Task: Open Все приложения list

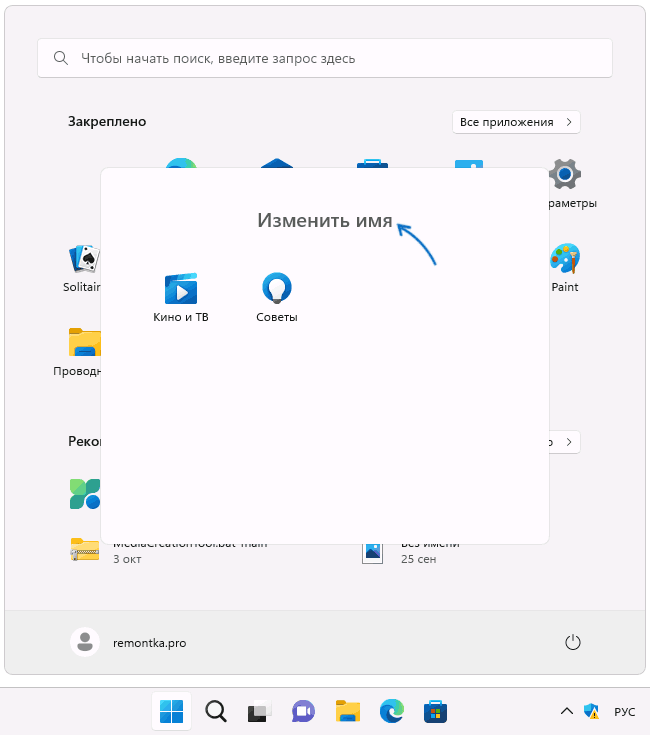Action: pyautogui.click(x=516, y=122)
